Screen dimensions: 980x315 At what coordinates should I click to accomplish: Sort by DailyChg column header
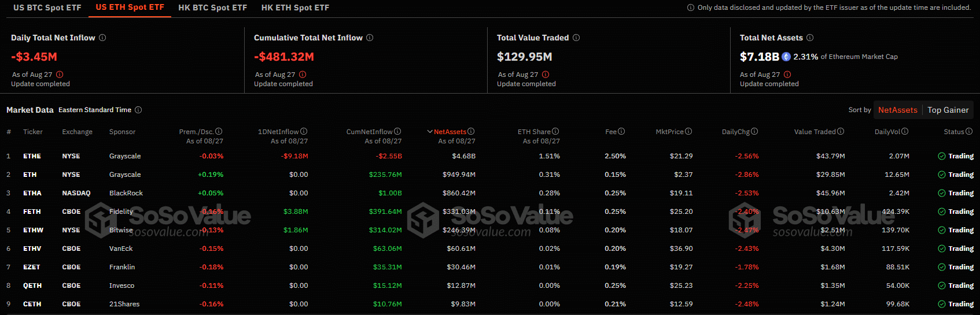point(736,132)
